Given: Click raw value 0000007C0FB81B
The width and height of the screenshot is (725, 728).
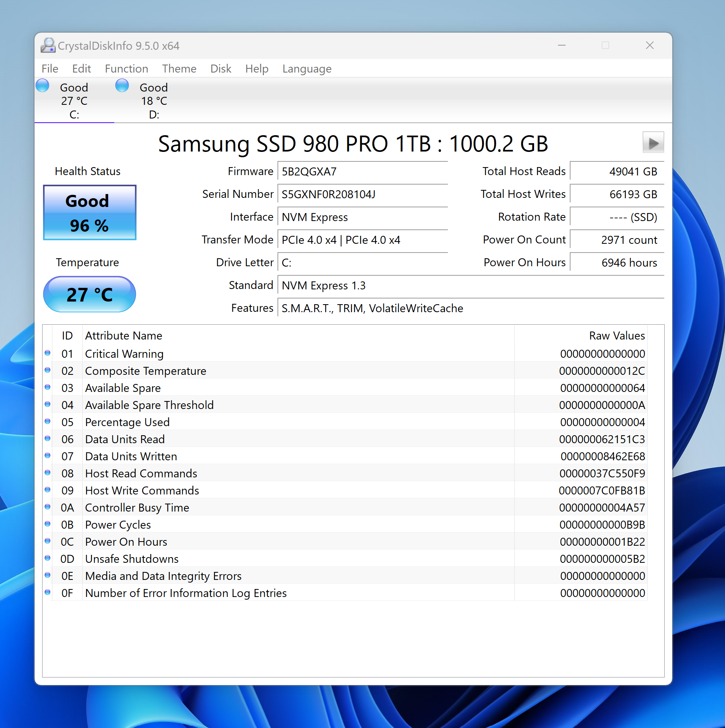Looking at the screenshot, I should (x=602, y=491).
